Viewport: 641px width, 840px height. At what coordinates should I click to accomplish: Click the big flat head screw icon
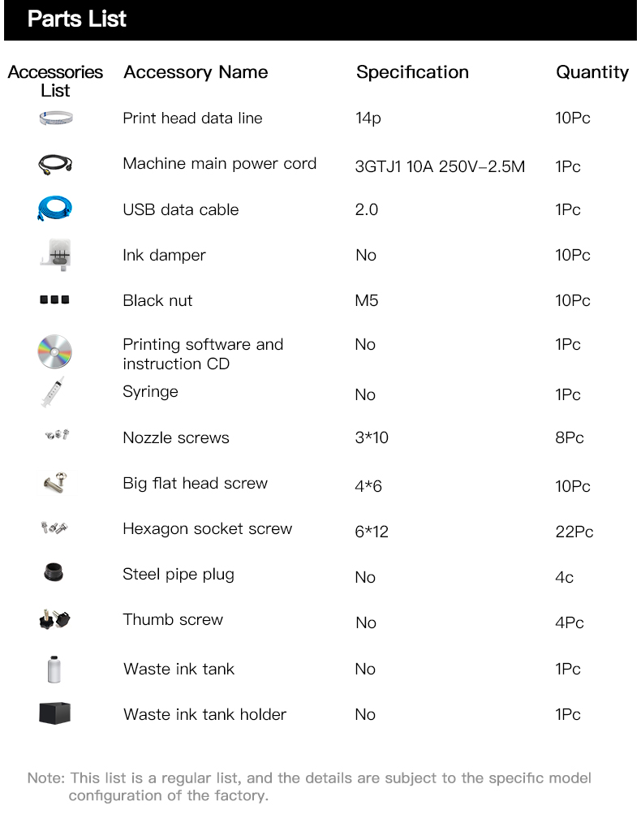click(55, 484)
